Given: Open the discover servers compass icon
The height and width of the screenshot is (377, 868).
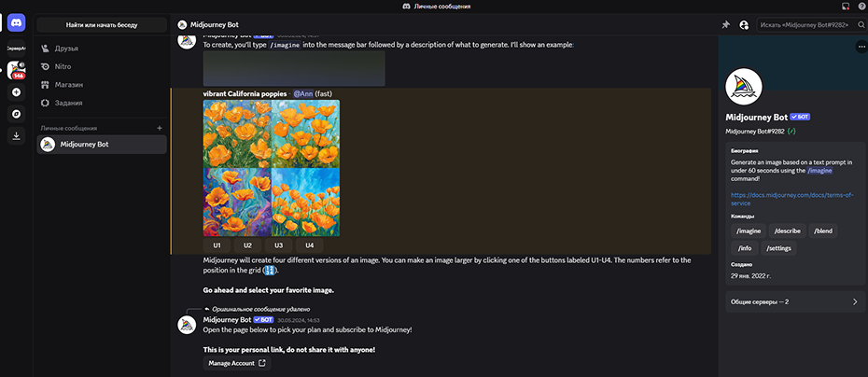Looking at the screenshot, I should pyautogui.click(x=16, y=114).
